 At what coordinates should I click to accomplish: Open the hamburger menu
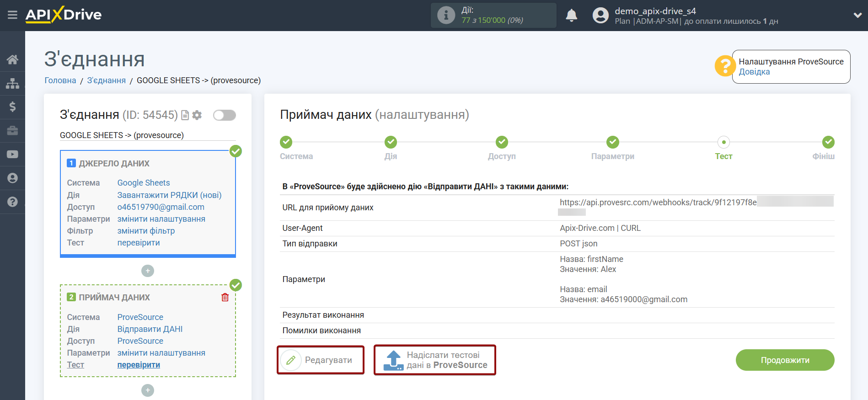[x=12, y=15]
